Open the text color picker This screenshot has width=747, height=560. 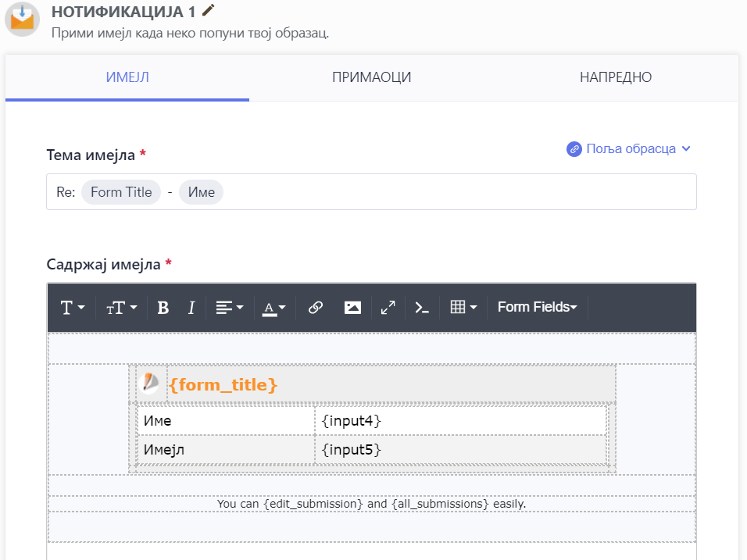point(273,308)
